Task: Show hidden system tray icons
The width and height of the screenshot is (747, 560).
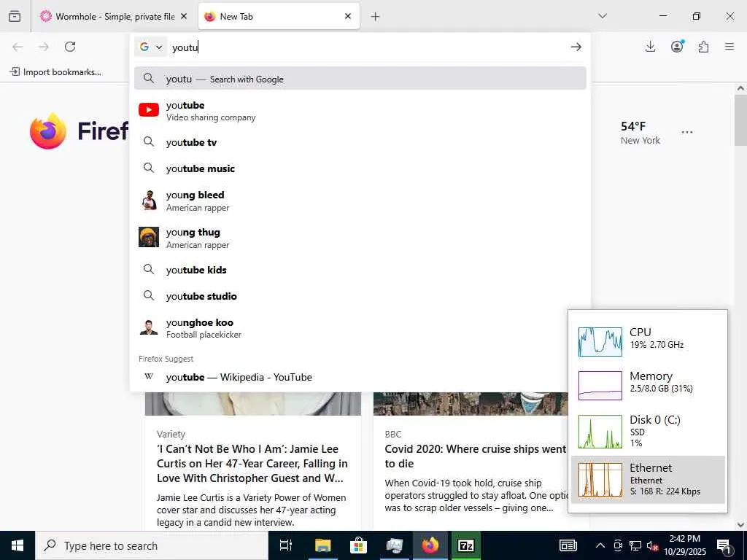Action: pos(600,545)
